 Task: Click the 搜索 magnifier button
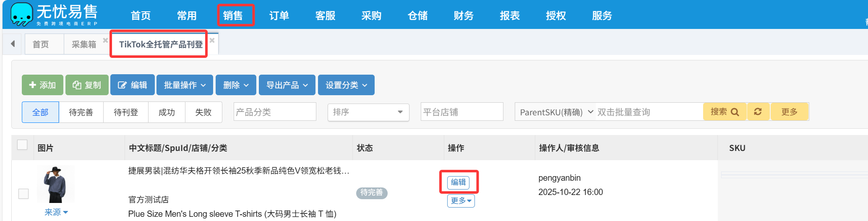pyautogui.click(x=725, y=112)
